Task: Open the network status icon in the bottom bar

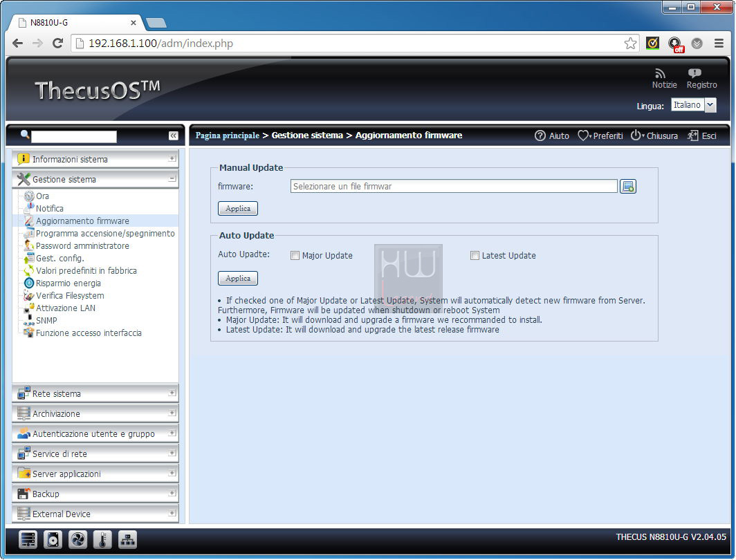Action: click(127, 540)
